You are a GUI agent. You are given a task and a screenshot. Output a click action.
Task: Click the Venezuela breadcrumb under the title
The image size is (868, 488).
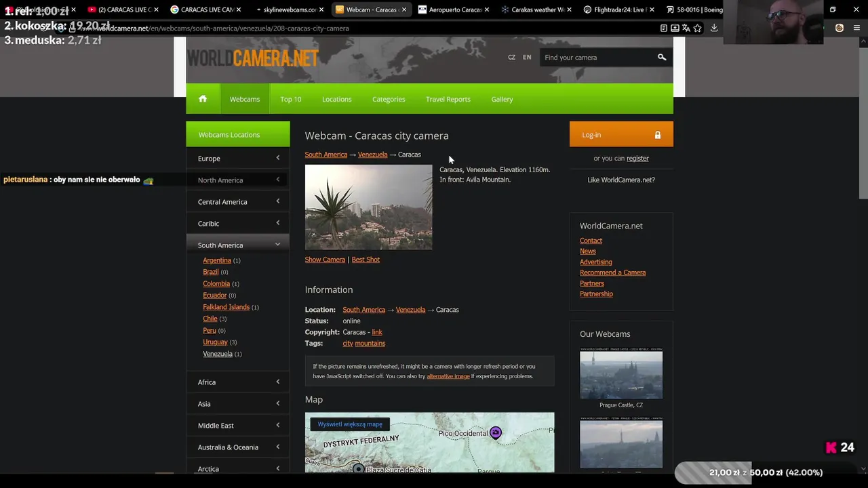[372, 155]
